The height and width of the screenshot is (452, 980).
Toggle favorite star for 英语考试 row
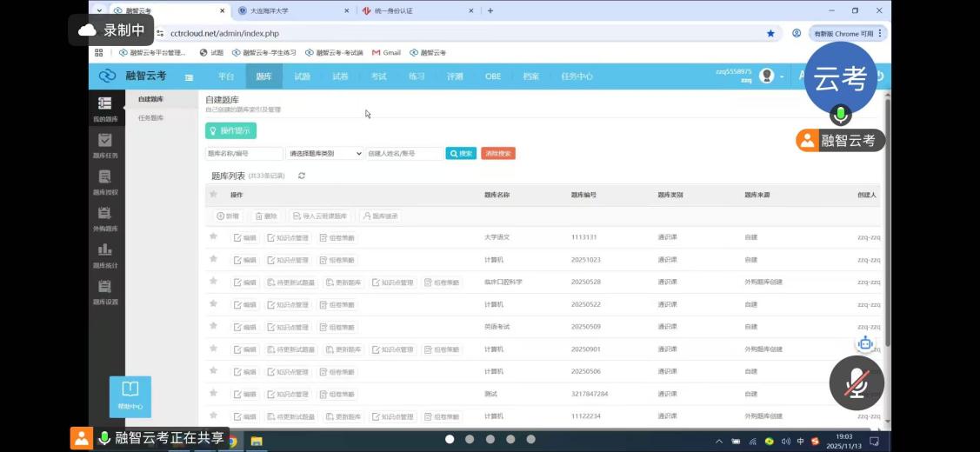coord(213,326)
